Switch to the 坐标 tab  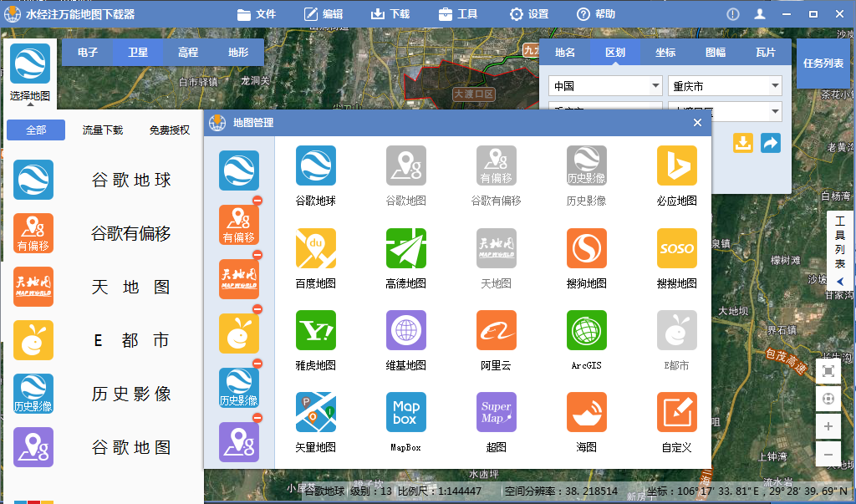click(665, 52)
